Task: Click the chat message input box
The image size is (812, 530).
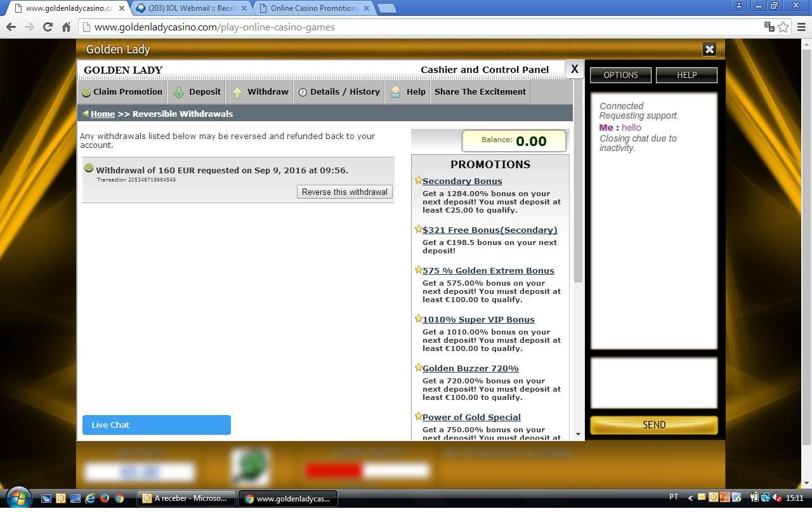Action: pos(653,382)
